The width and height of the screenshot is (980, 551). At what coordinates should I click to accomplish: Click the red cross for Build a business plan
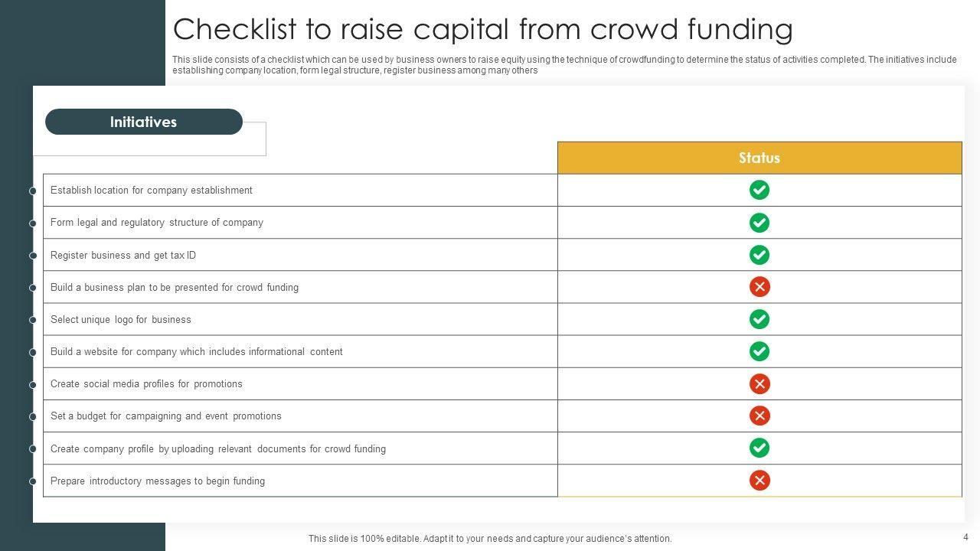pyautogui.click(x=759, y=287)
